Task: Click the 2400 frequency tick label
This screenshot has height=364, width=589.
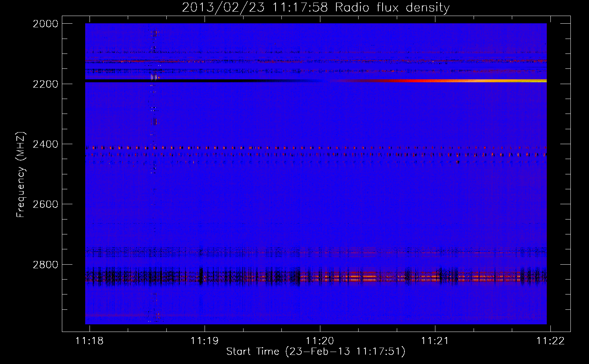Action: coord(46,145)
